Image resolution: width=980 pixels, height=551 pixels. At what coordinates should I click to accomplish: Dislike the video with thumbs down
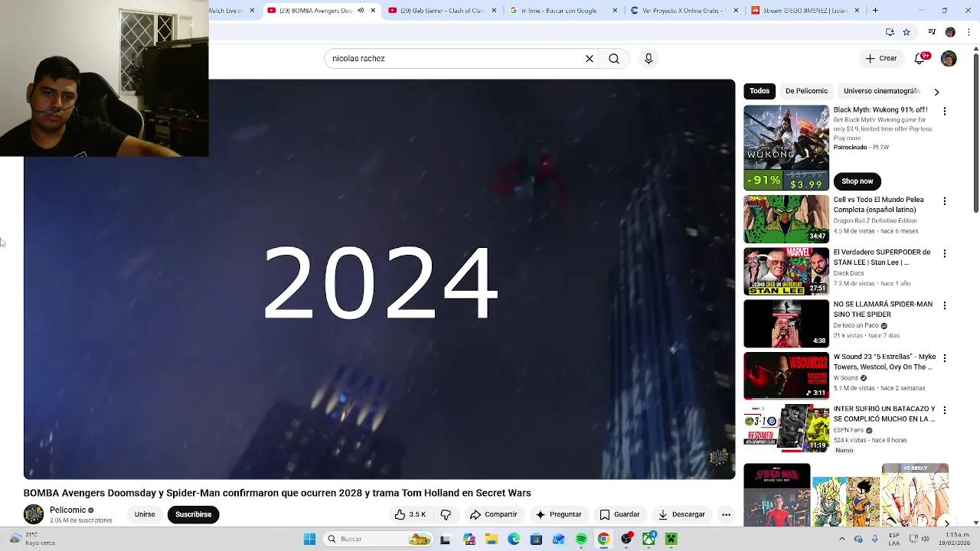coord(446,514)
